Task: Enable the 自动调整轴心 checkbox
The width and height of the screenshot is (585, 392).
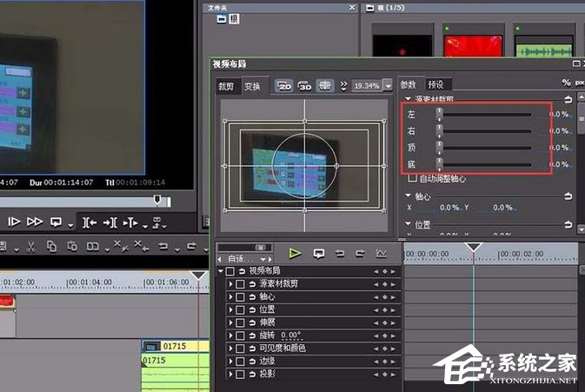Action: (x=412, y=178)
